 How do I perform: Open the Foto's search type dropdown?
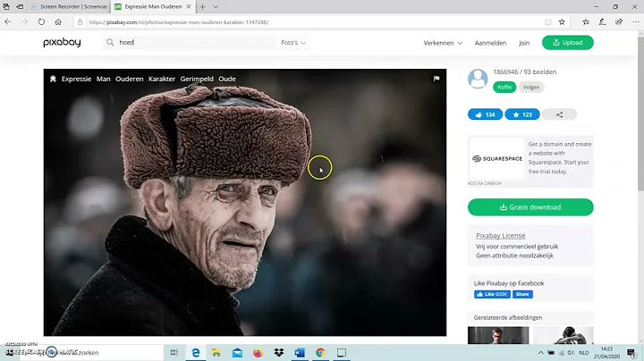(x=293, y=43)
